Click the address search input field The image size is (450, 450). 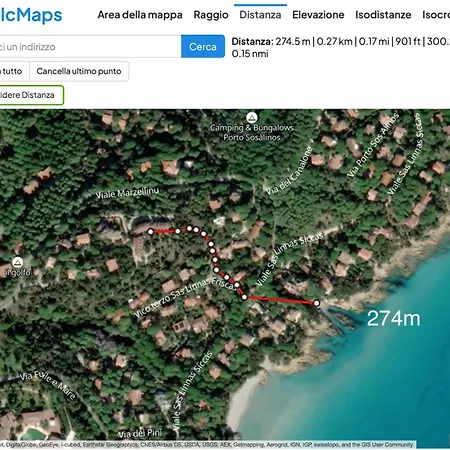(x=90, y=46)
